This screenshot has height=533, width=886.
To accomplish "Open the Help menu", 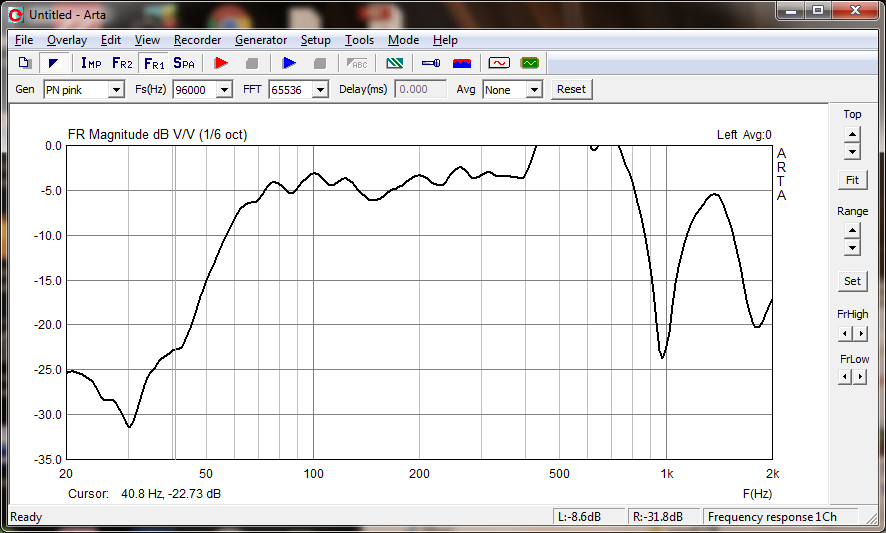I will (x=445, y=40).
